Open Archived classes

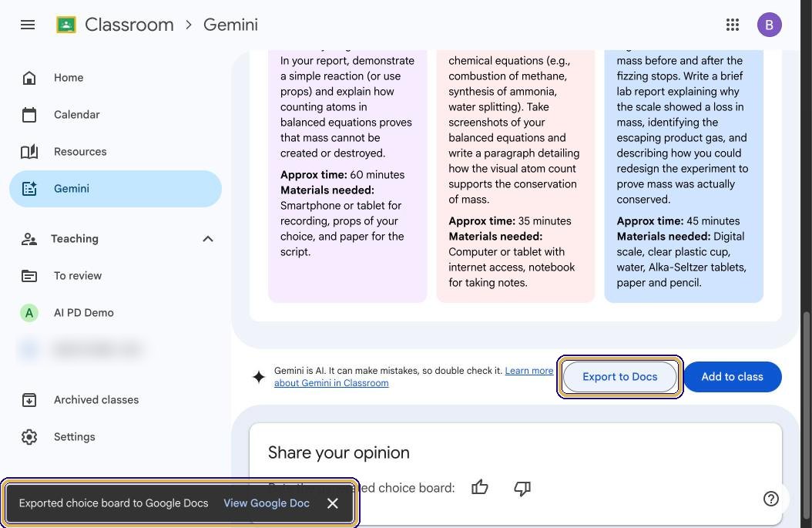pos(116,400)
